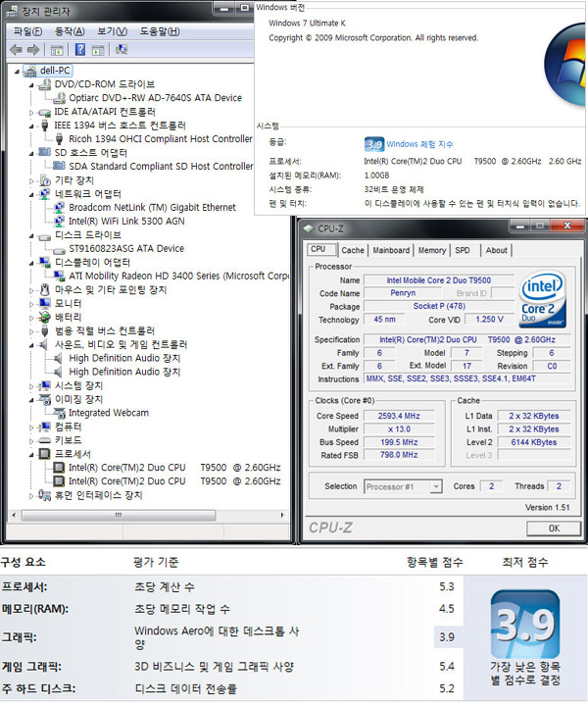Click the right scroll arrow in Device Manager
Screen dimensions: 588x705
pyautogui.click(x=282, y=515)
